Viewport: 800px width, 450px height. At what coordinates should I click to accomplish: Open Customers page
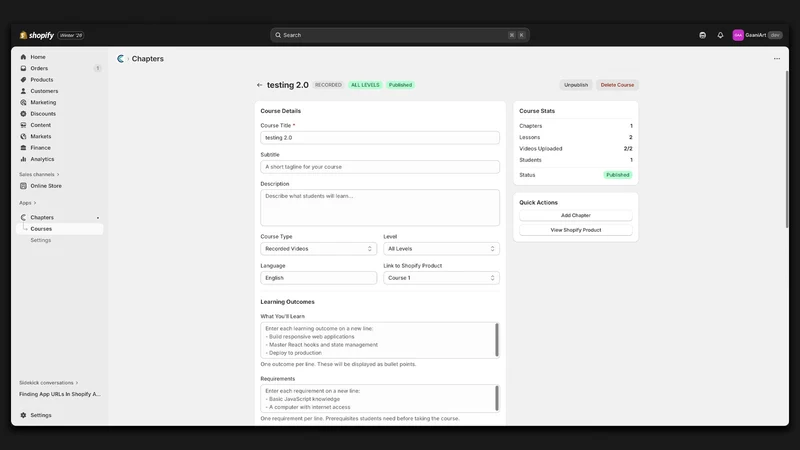(44, 91)
